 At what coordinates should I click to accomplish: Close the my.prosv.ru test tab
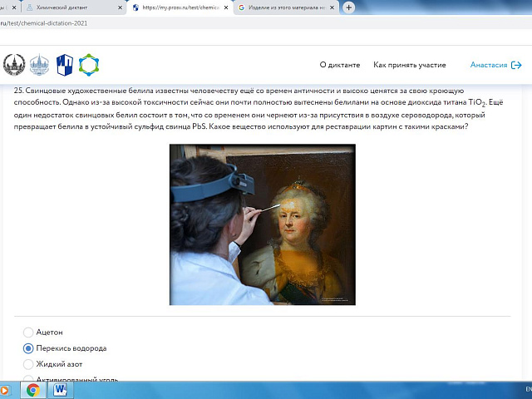pos(226,7)
